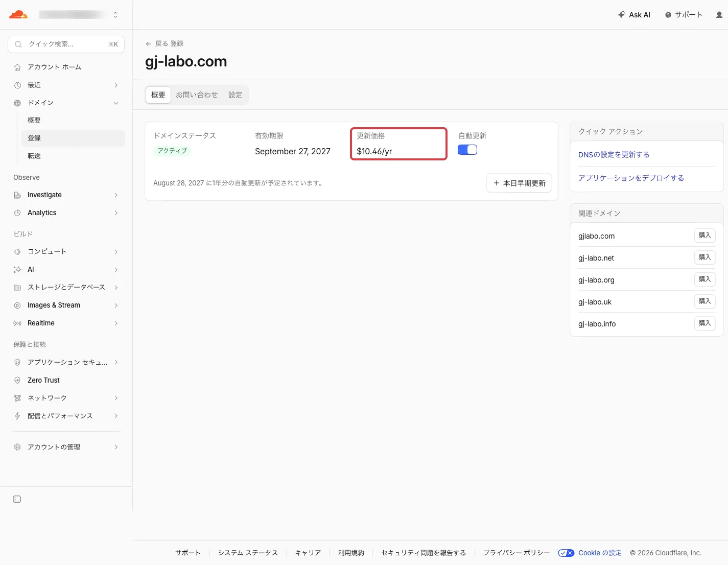The width and height of the screenshot is (728, 565).
Task: Expand the 最近 submenu chevron
Action: click(x=116, y=85)
